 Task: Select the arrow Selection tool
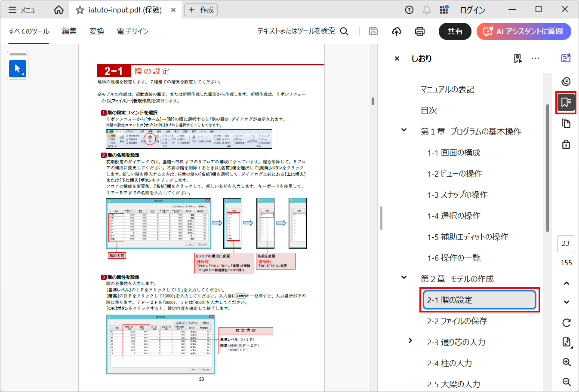18,68
